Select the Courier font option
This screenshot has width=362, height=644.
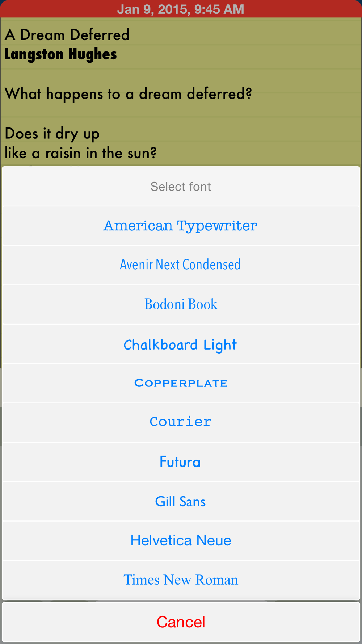tap(181, 423)
